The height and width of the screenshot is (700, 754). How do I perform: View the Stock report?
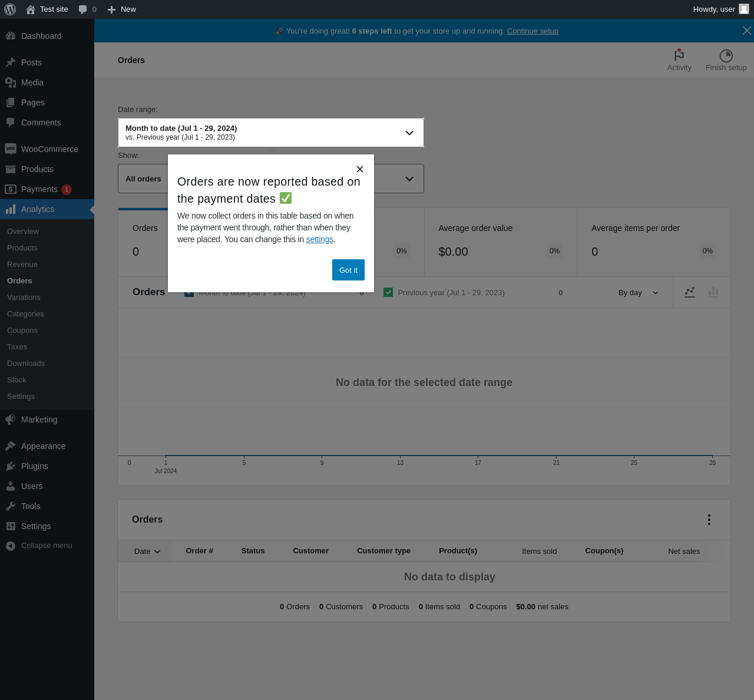point(16,380)
